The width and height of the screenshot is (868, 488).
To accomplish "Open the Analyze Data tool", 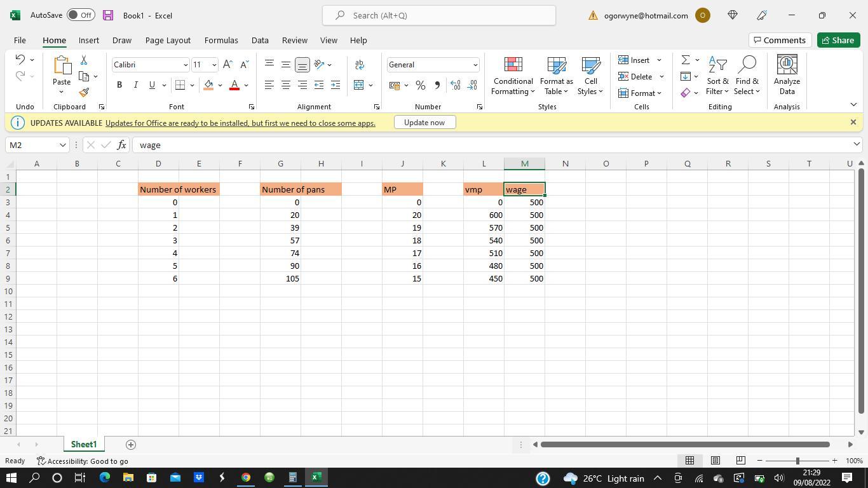I will coord(787,76).
